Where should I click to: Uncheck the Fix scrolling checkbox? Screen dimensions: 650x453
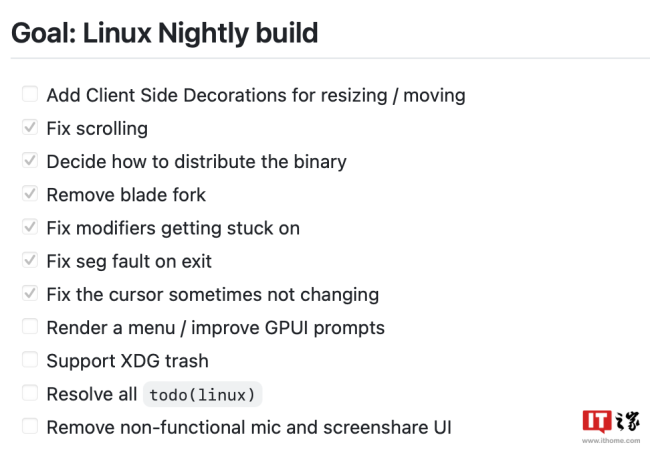29,128
